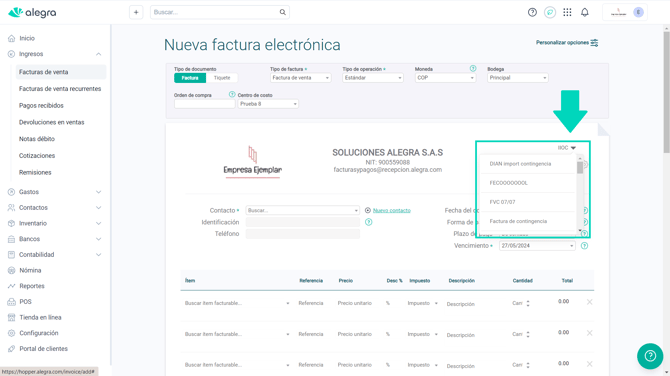Open Tipo de factura dropdown
670x376 pixels.
300,78
